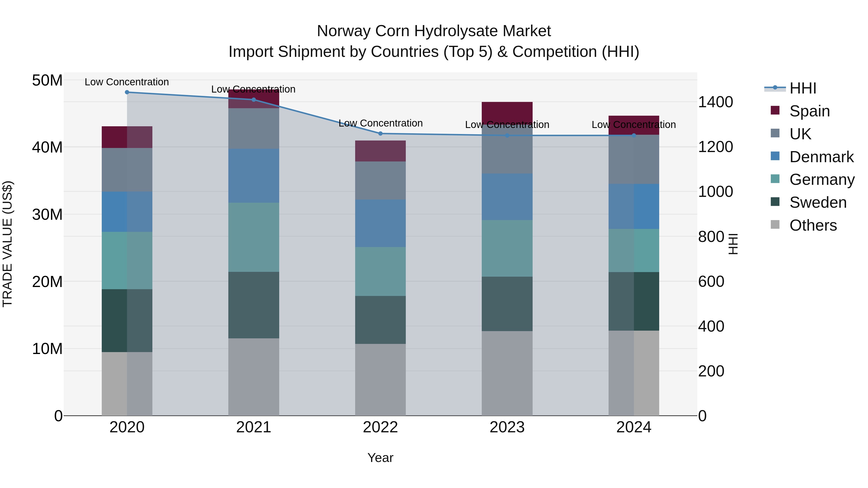Click the vertical HHI right axis title

[733, 244]
